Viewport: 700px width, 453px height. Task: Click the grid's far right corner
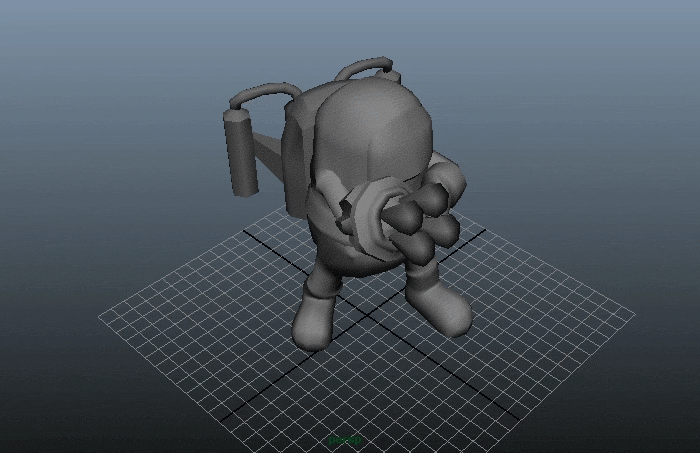pyautogui.click(x=633, y=313)
